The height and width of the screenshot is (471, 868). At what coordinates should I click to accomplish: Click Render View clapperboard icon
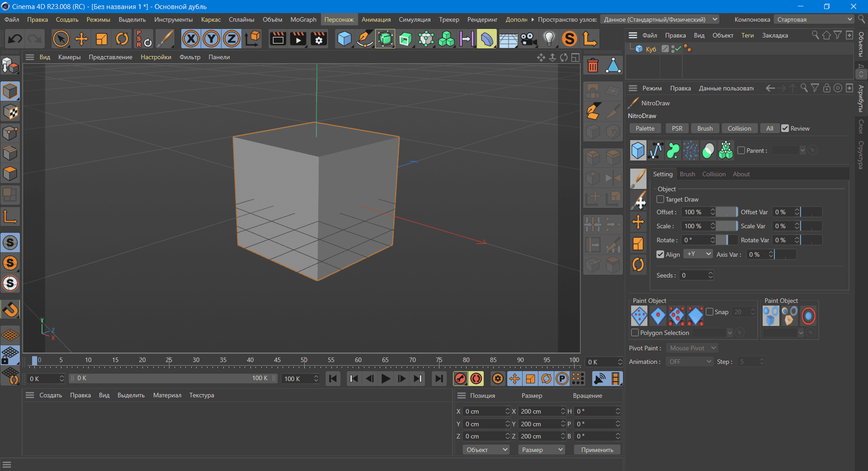click(278, 39)
